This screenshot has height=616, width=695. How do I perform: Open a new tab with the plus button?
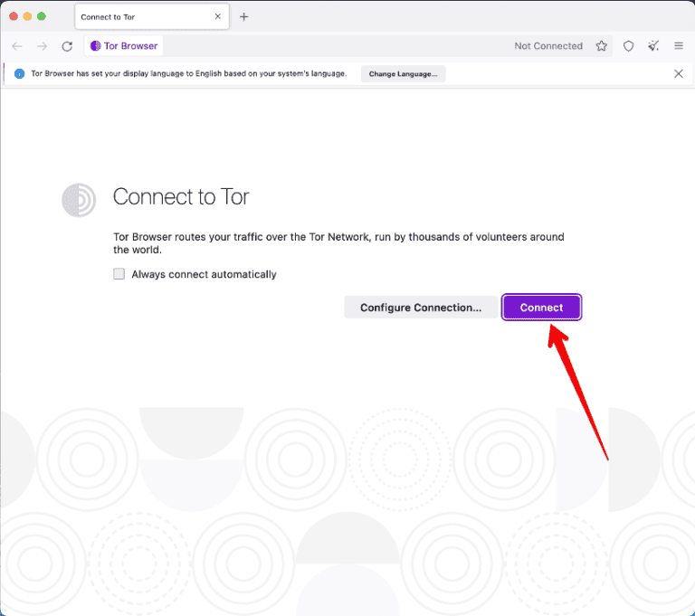tap(243, 17)
